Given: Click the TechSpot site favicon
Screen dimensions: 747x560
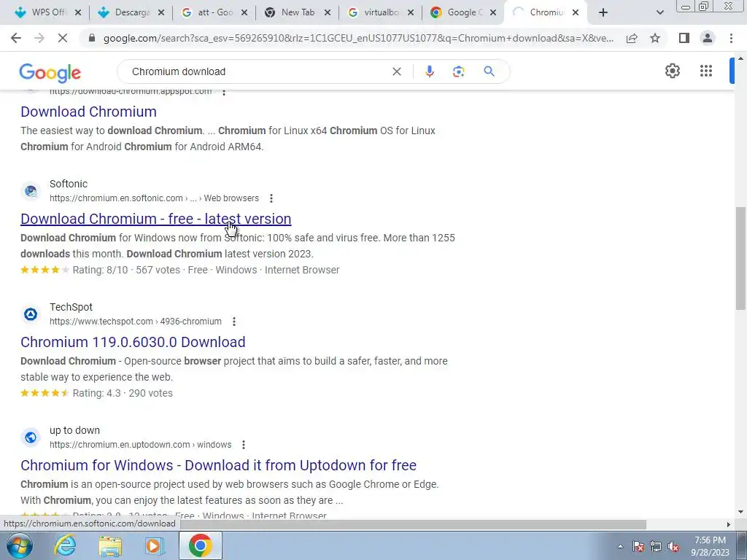Looking at the screenshot, I should (x=31, y=314).
